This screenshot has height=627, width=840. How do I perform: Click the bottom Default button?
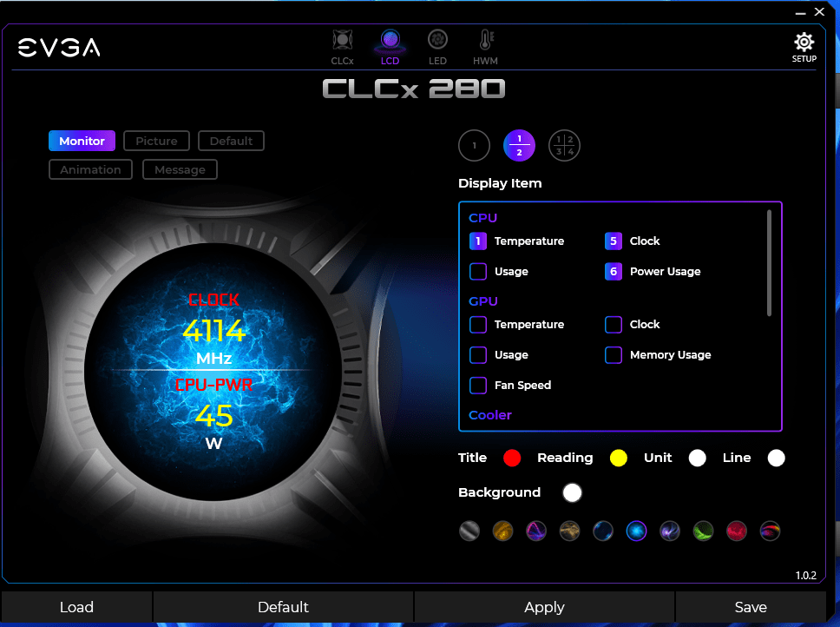pos(284,607)
